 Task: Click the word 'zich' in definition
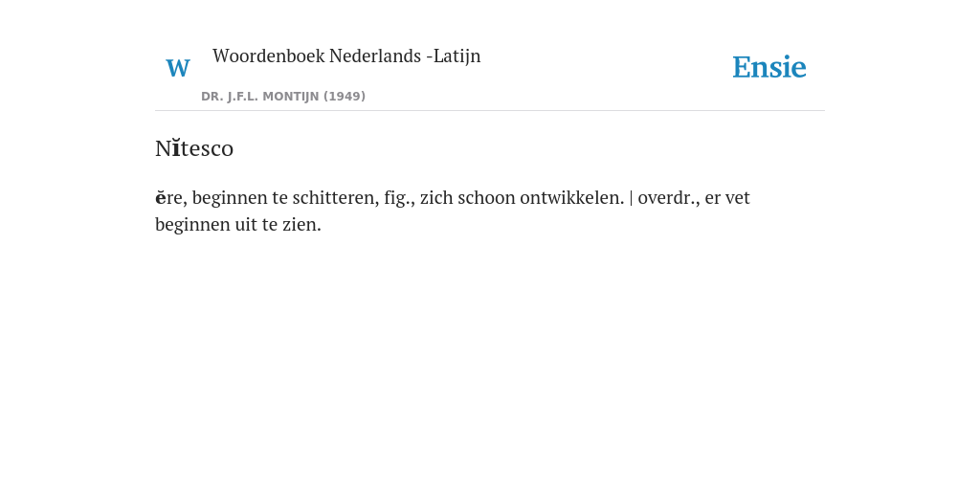tap(436, 197)
